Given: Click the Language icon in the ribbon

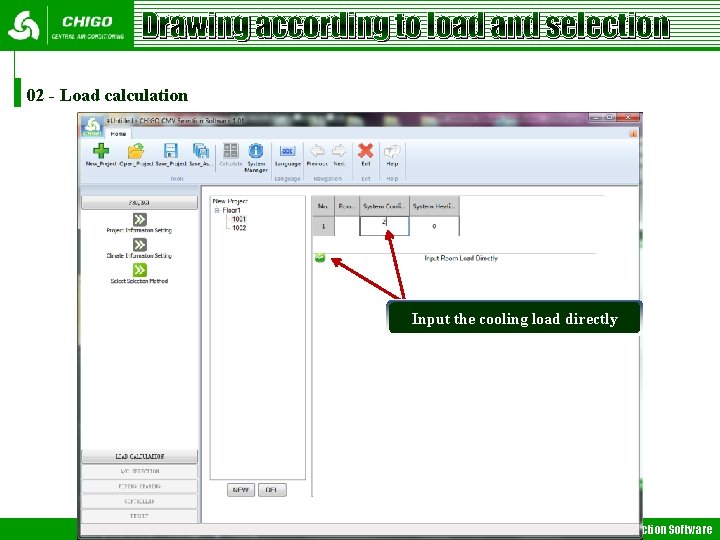Looking at the screenshot, I should point(287,151).
